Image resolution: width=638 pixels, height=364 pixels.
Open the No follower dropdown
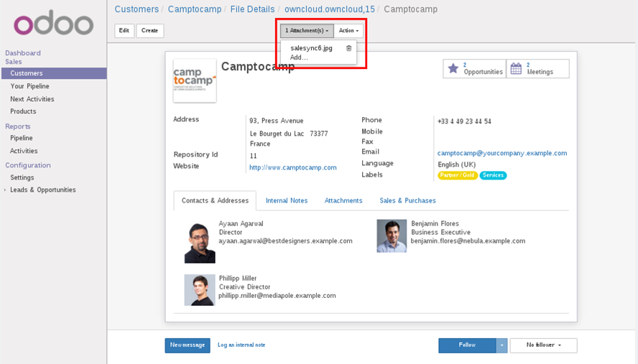tap(543, 345)
